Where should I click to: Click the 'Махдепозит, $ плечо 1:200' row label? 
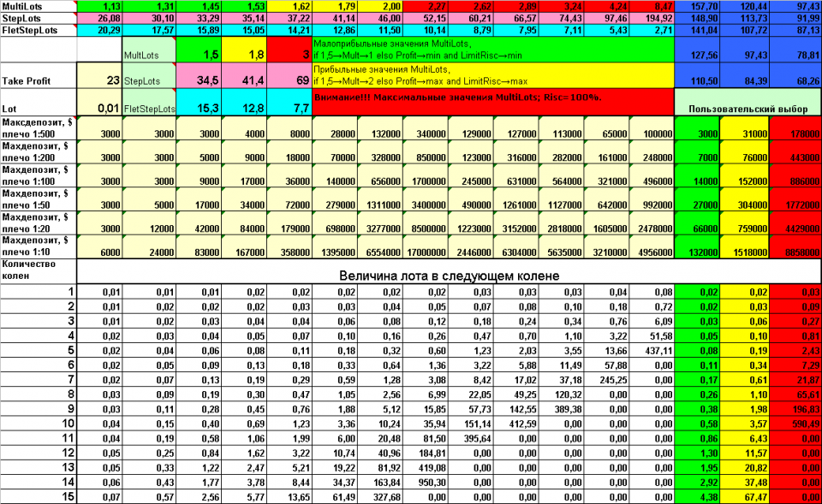pos(39,151)
